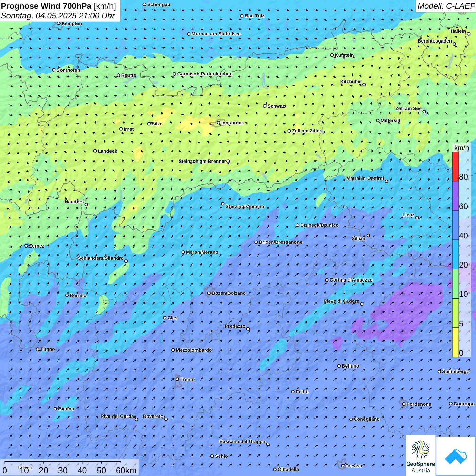This screenshot has width=476, height=476.
Task: Click the Bassano del Grappa label
Action: click(x=242, y=441)
